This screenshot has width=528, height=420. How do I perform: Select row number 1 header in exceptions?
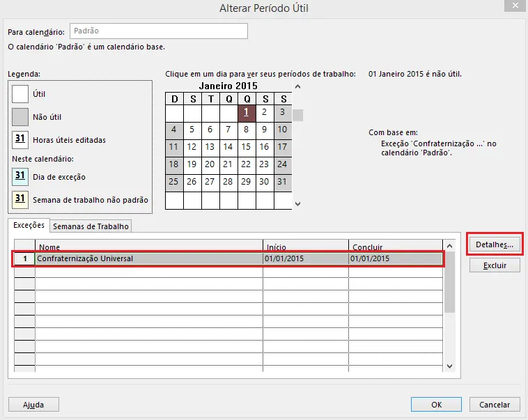coord(24,258)
